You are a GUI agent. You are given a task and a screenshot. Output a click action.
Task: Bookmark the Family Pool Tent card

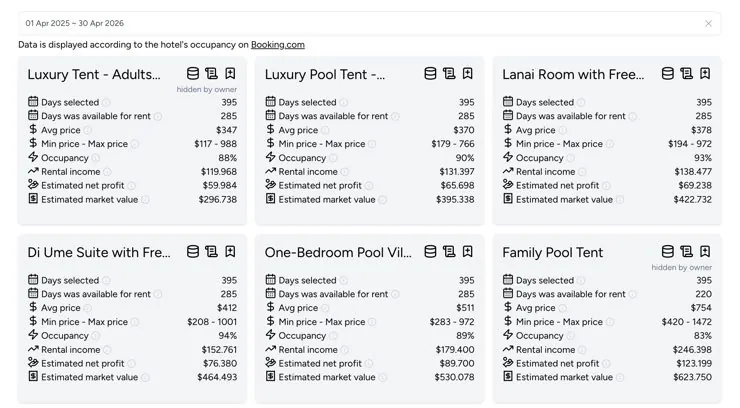[705, 251]
